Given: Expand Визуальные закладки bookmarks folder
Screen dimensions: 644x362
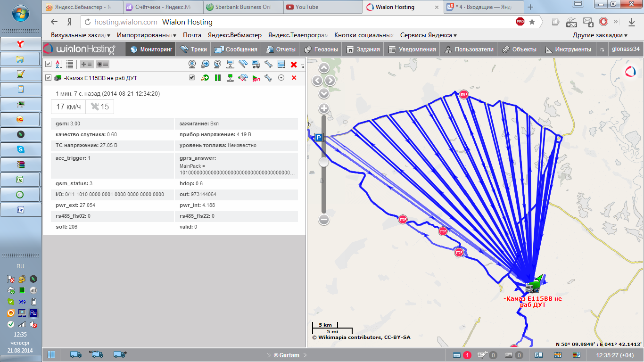Looking at the screenshot, I should click(x=81, y=35).
